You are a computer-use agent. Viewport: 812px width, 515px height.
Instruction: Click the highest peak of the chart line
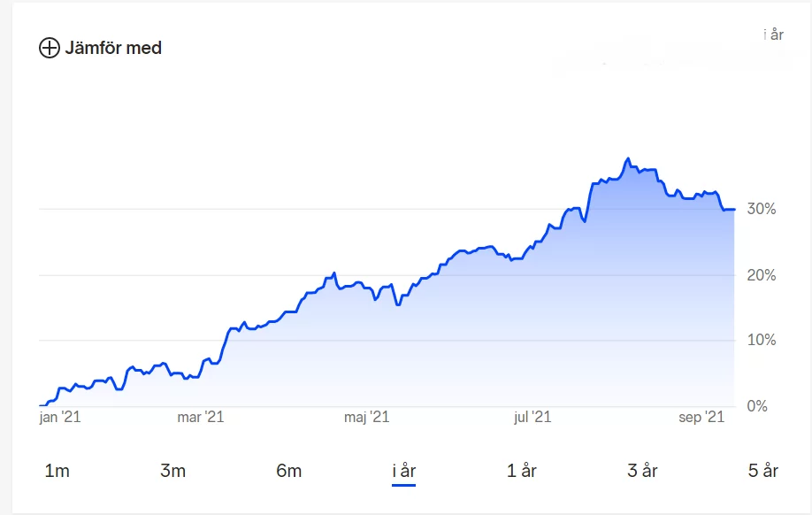point(628,159)
